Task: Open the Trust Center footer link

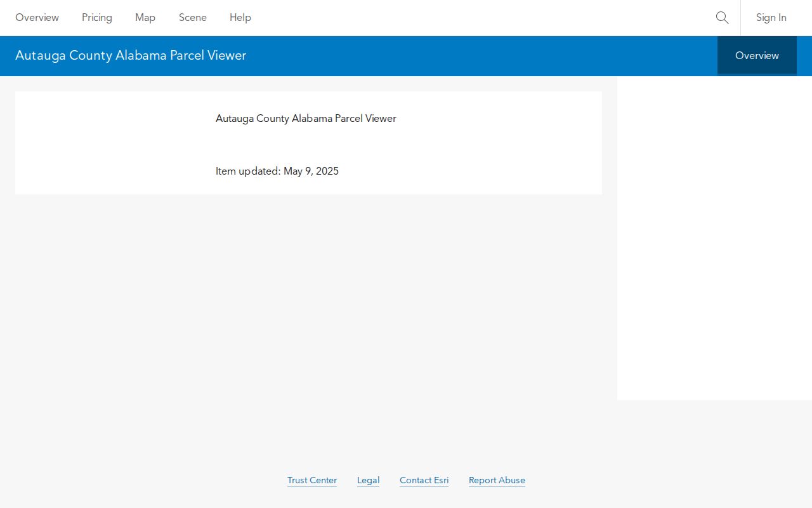Action: pyautogui.click(x=312, y=480)
